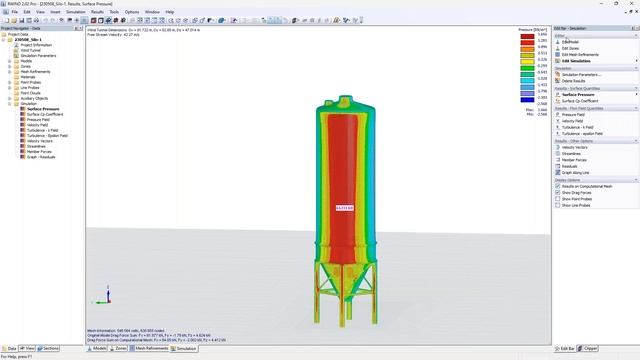This screenshot has height=360, width=640.
Task: Click the Edit Mesh Refinements icon
Action: pos(558,55)
